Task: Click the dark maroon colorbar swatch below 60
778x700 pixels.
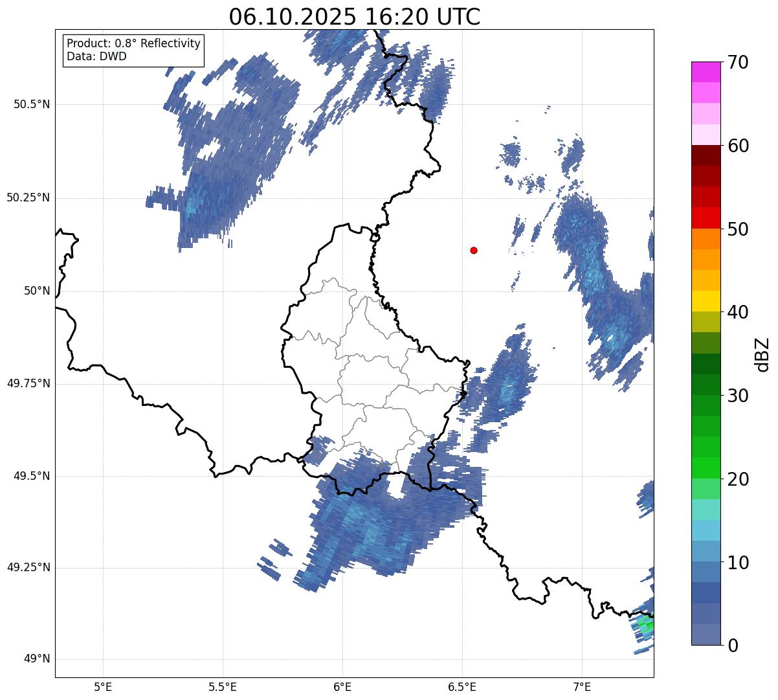Action: click(x=706, y=155)
